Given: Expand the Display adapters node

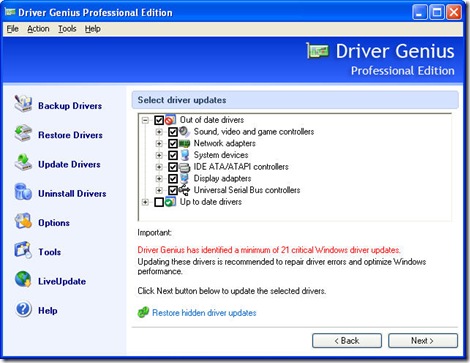Looking at the screenshot, I should [159, 179].
